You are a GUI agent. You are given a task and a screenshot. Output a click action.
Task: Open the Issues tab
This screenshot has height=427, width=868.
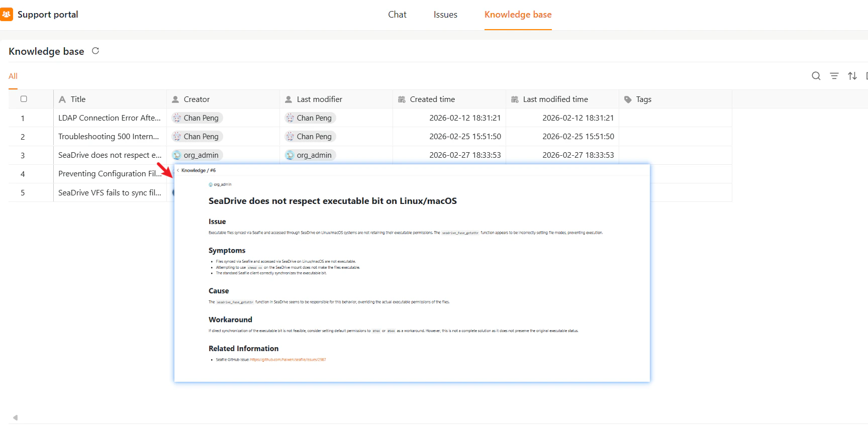point(445,15)
